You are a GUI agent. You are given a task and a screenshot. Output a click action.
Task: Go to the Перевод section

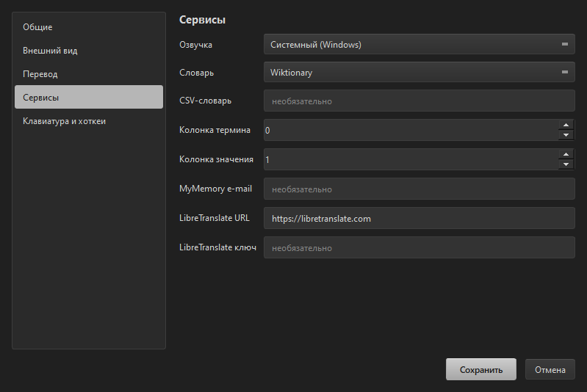(x=89, y=74)
